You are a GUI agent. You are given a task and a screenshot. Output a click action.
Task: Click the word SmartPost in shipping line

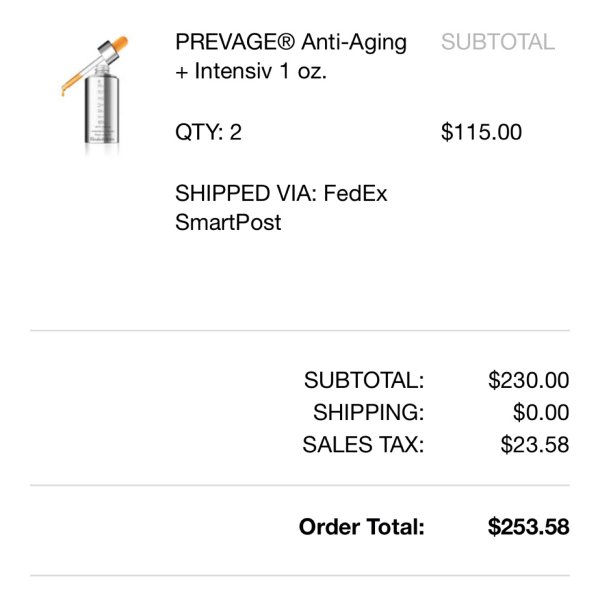228,222
